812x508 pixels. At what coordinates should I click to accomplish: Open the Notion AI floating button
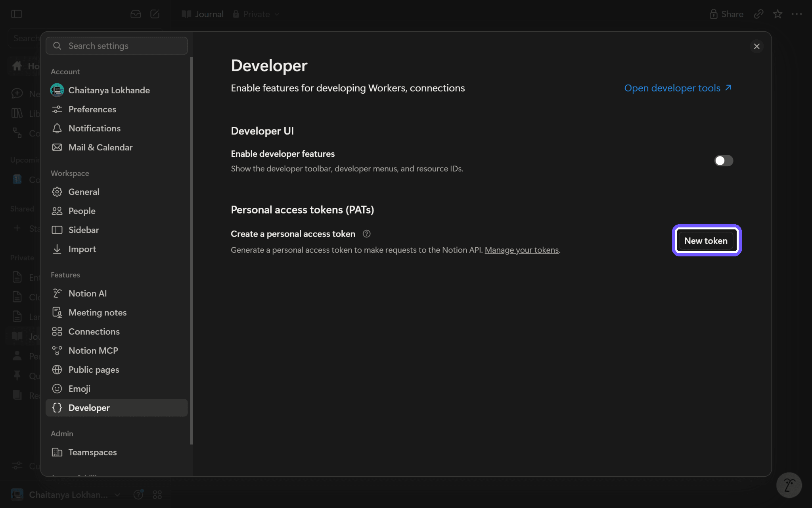tap(789, 485)
